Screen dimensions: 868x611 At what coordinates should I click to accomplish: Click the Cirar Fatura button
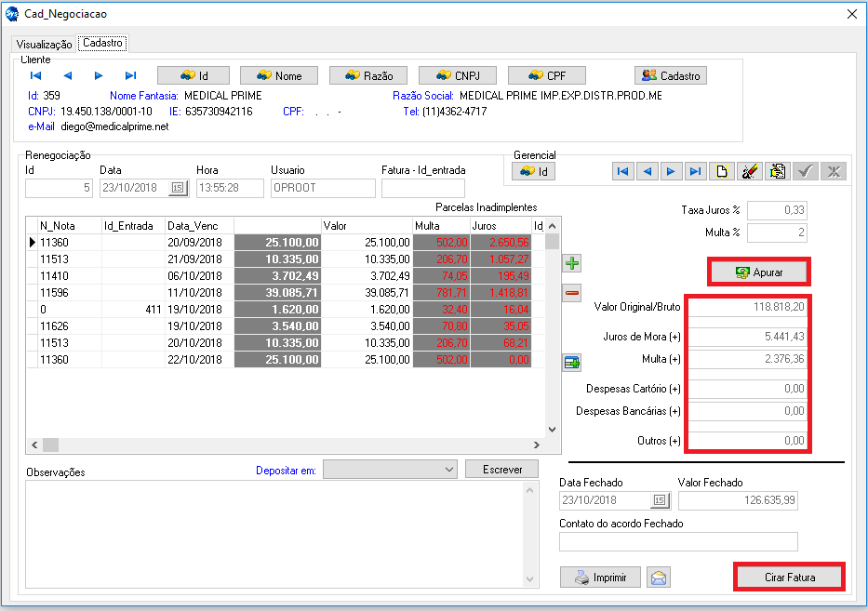789,578
